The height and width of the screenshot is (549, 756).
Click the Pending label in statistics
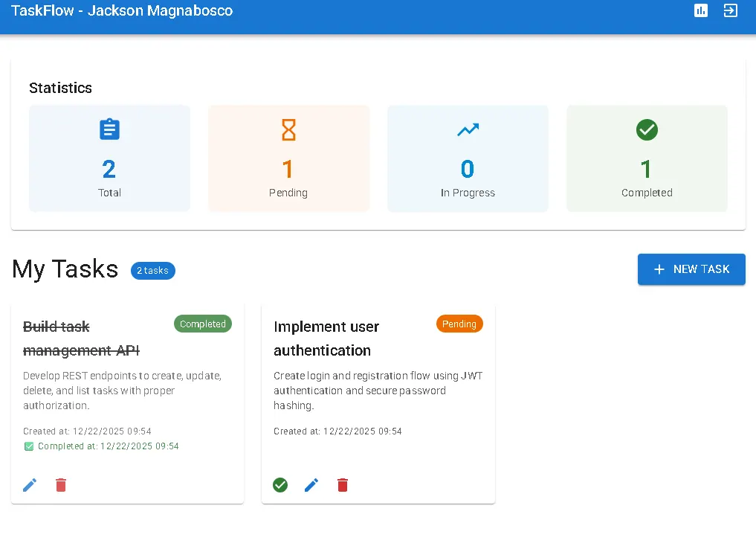pos(288,193)
